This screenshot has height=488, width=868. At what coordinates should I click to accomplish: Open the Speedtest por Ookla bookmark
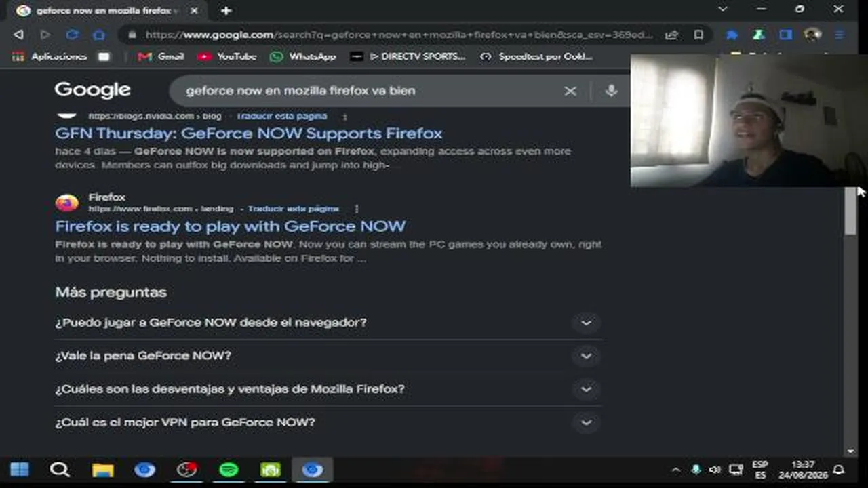pos(536,56)
